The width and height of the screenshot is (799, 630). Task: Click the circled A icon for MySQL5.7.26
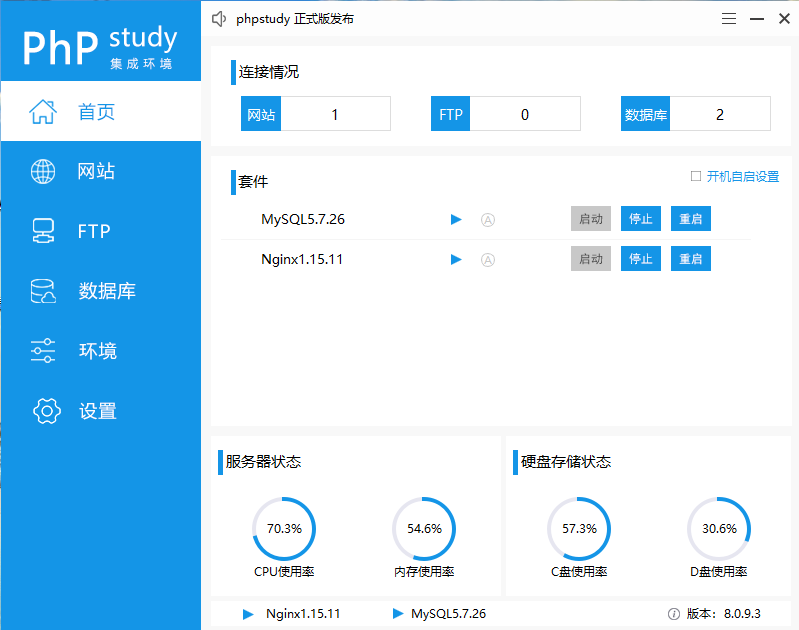click(x=488, y=220)
